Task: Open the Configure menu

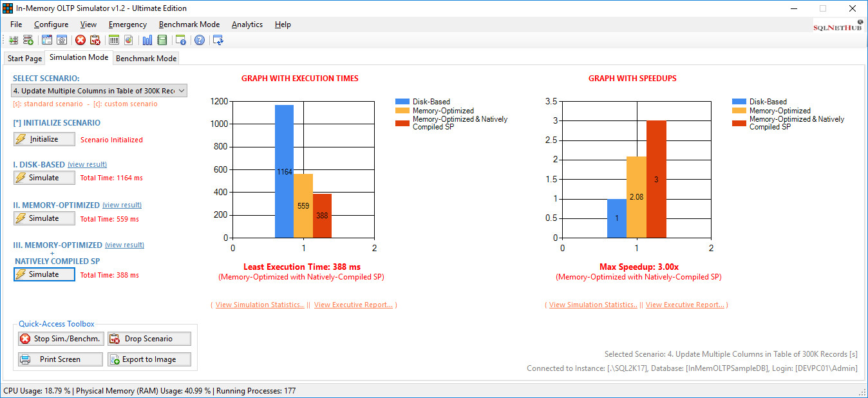Action: tap(52, 24)
